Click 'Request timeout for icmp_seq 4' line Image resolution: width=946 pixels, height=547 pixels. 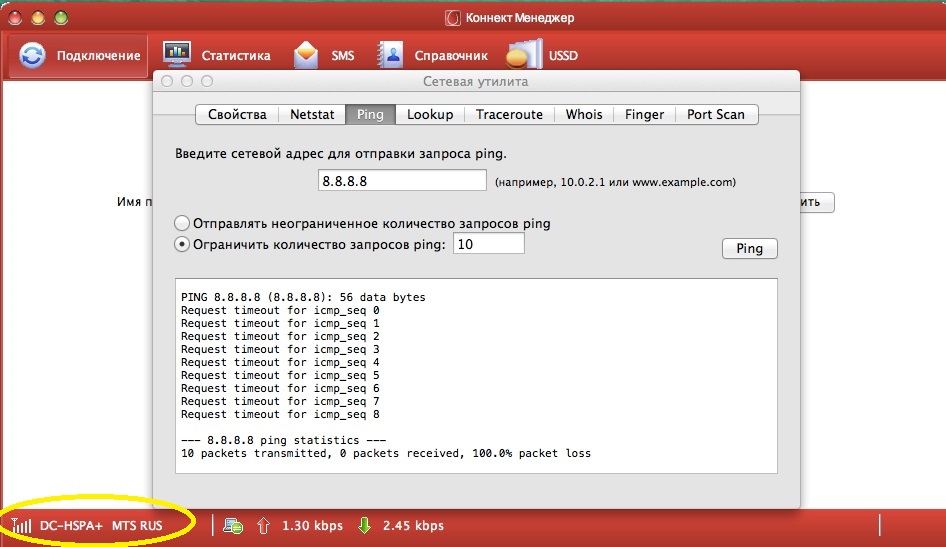[x=280, y=362]
